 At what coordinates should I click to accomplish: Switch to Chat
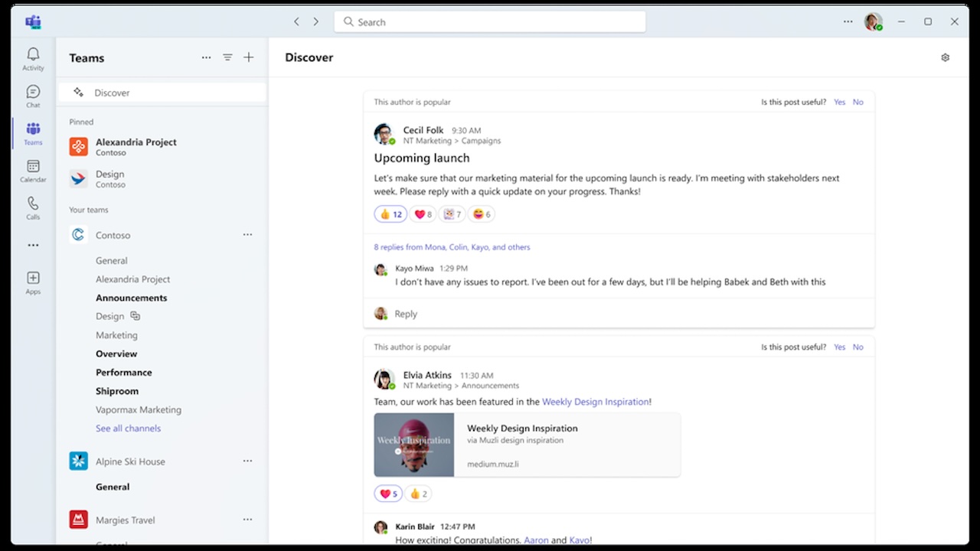[x=32, y=95]
